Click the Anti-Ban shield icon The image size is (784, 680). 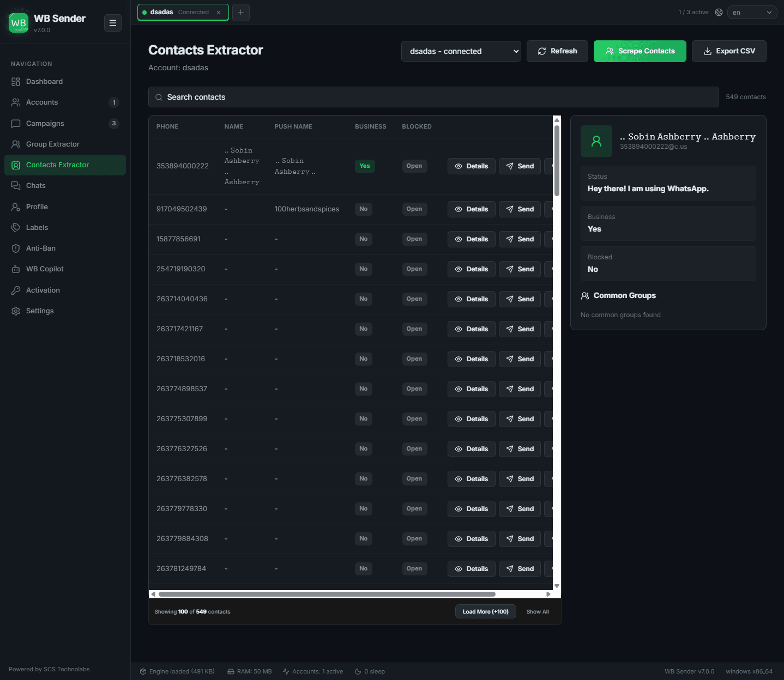16,248
